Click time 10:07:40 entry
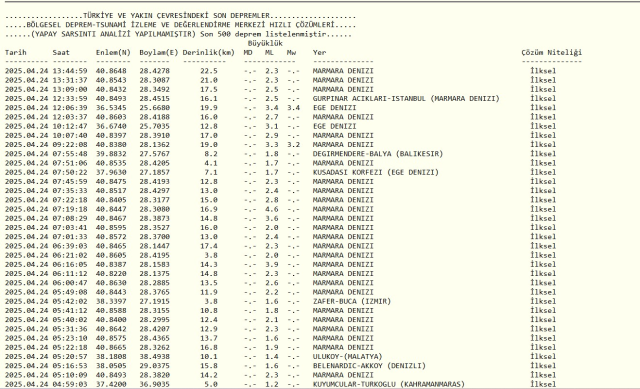 70,136
